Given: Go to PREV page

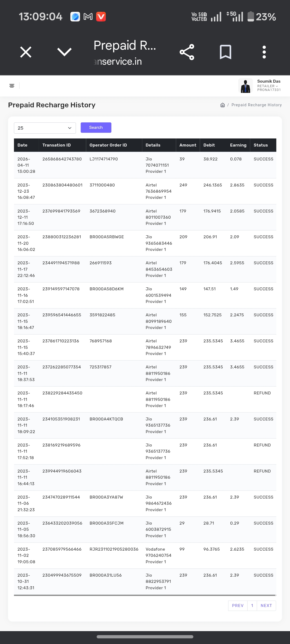Looking at the screenshot, I should click(238, 606).
